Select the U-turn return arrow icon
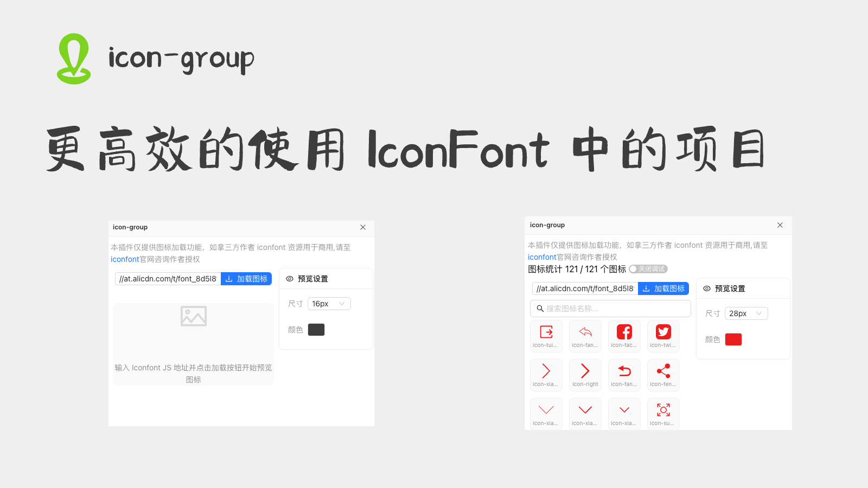868x488 pixels. tap(624, 371)
